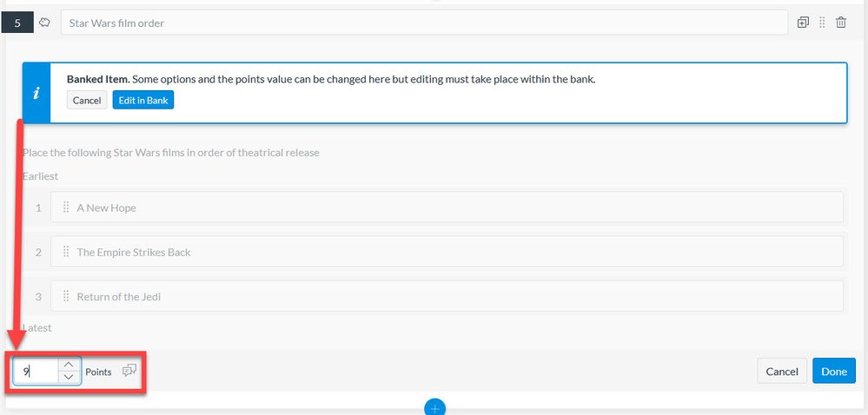Select the Return of the Jedi answer row
This screenshot has width=868, height=415.
pos(447,296)
